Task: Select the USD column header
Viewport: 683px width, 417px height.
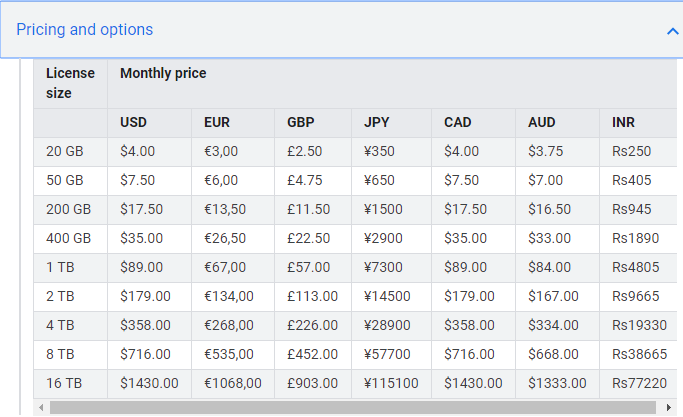Action: coord(149,123)
